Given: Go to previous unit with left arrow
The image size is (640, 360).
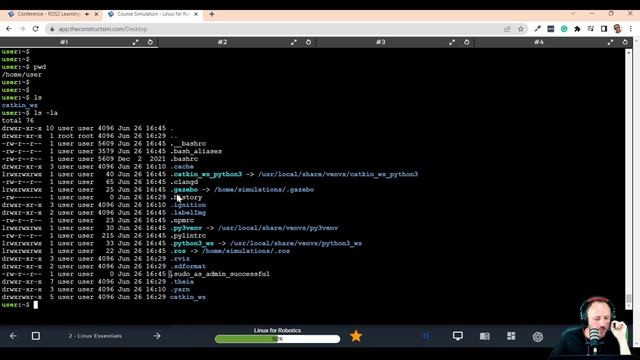Looking at the screenshot, I should pos(13,336).
